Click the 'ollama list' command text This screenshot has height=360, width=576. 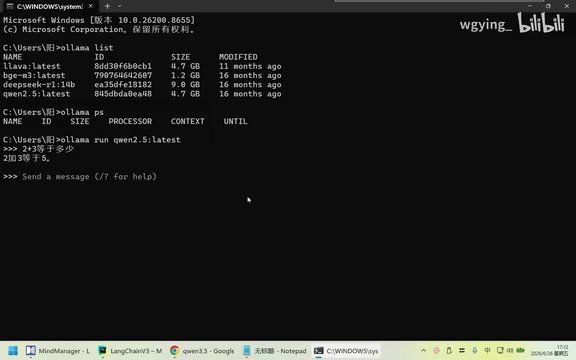pos(87,48)
